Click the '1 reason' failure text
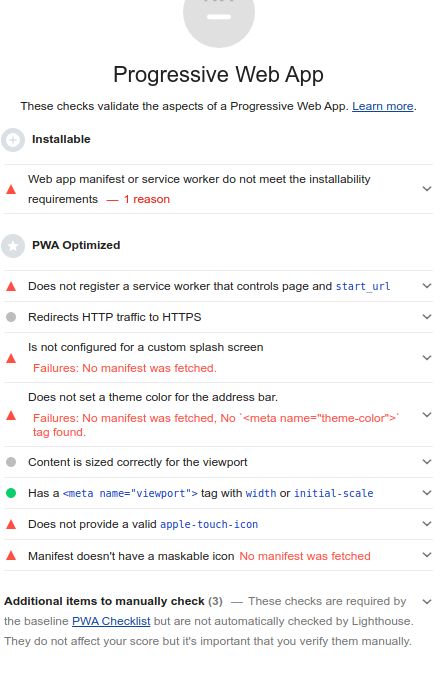The image size is (445, 673). coord(147,199)
